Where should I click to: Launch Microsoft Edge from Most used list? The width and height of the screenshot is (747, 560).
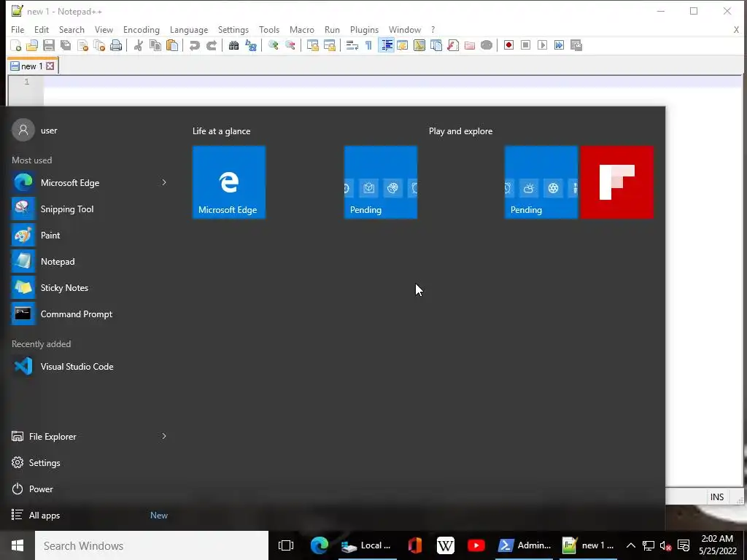tap(70, 183)
